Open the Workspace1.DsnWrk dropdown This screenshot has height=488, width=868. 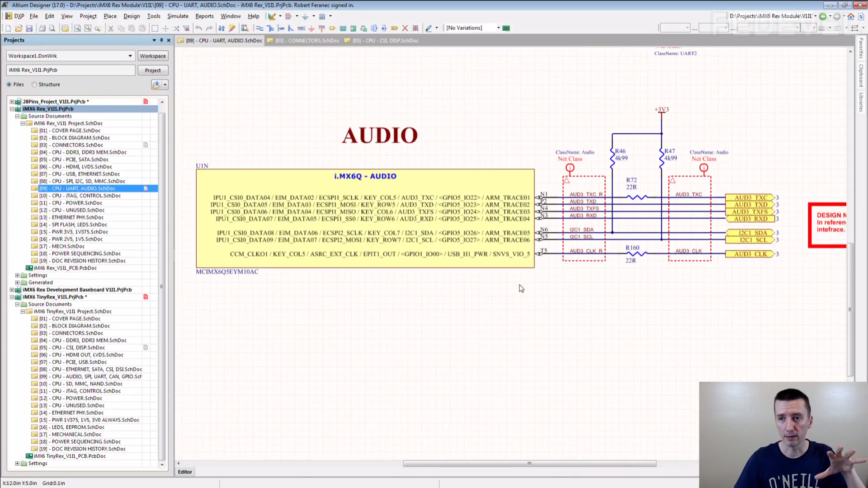[130, 56]
